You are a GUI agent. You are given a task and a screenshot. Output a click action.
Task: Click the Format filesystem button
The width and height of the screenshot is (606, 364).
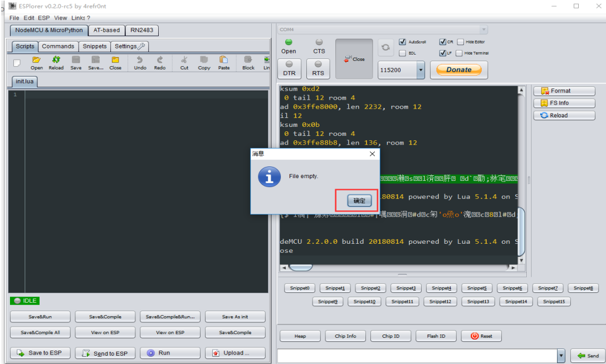coord(564,91)
